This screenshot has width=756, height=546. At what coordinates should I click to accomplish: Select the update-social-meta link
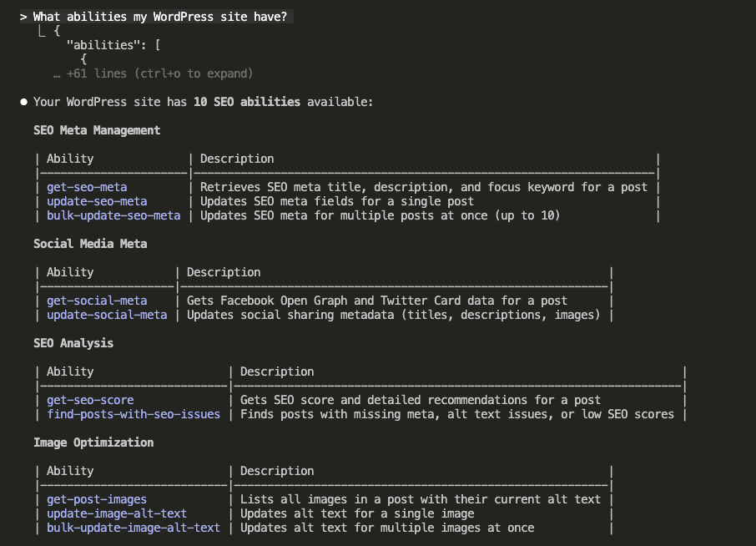(107, 315)
